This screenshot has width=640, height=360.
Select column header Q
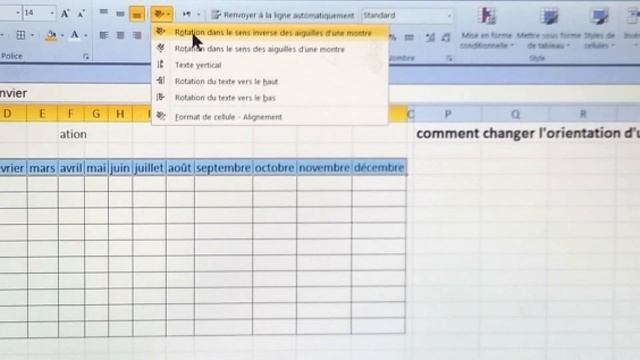pos(516,114)
